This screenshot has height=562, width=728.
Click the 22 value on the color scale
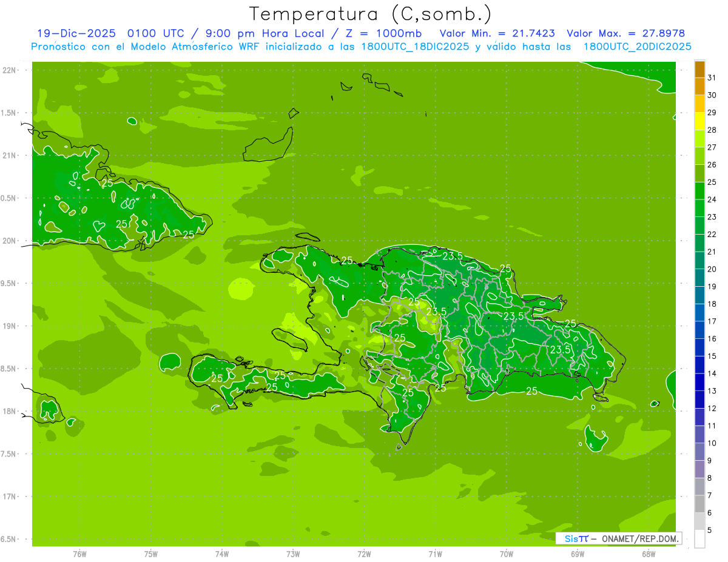tap(712, 234)
